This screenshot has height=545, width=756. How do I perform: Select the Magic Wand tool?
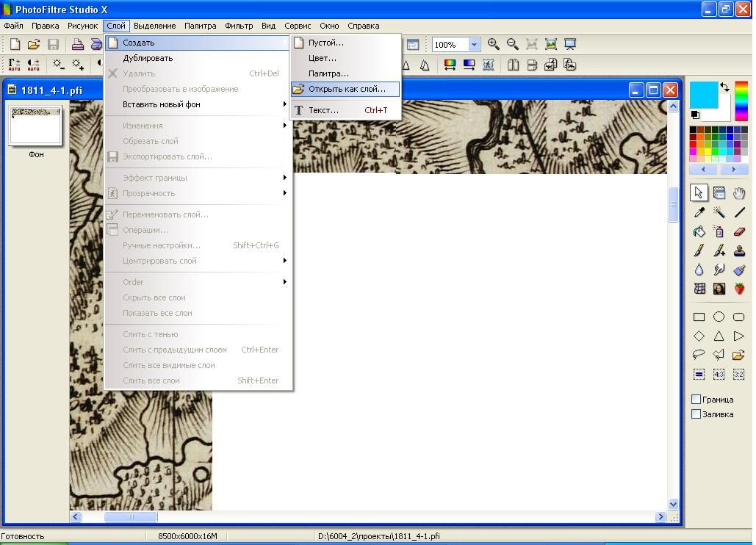tap(719, 213)
